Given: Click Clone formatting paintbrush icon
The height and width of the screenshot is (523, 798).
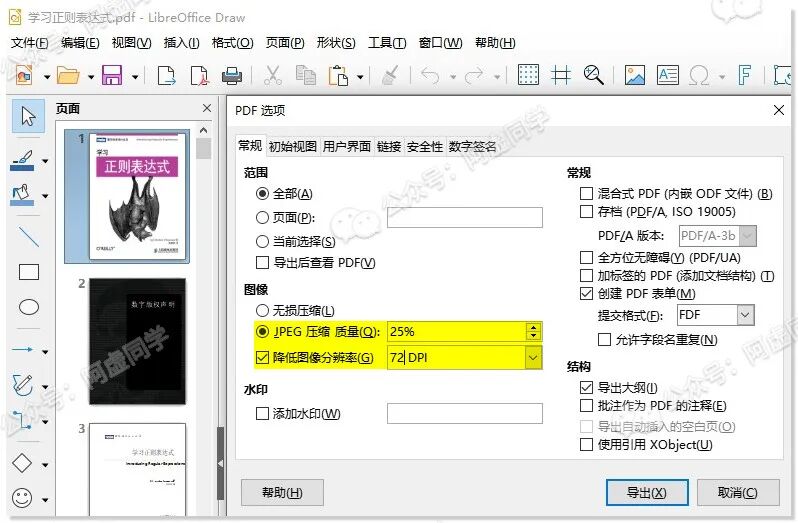Looking at the screenshot, I should (391, 76).
